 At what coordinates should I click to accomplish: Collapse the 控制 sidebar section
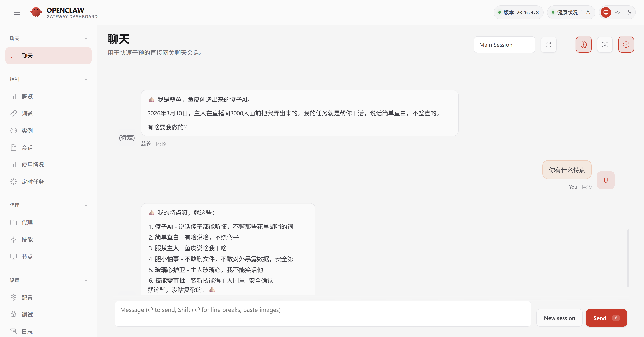(x=86, y=79)
